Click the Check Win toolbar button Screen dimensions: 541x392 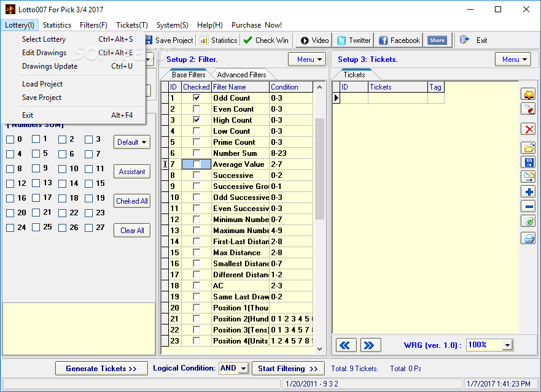pyautogui.click(x=266, y=40)
